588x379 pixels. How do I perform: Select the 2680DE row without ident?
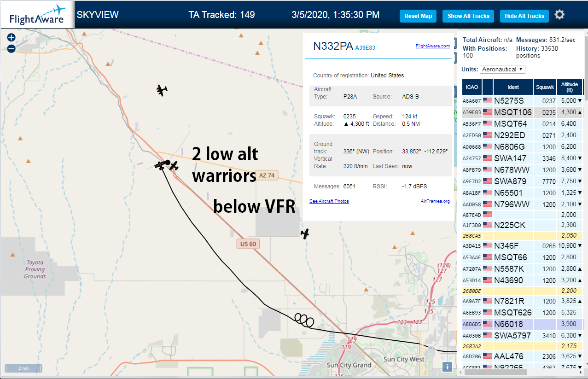[x=523, y=291]
